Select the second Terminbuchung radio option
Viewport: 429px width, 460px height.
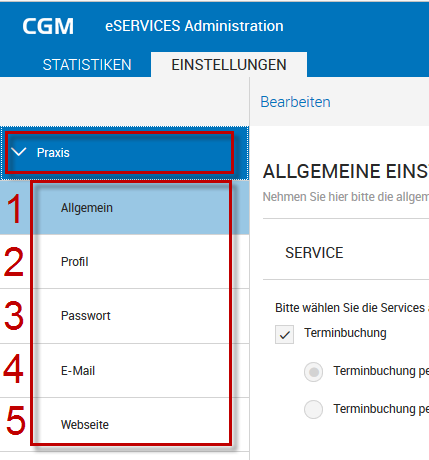(x=313, y=409)
